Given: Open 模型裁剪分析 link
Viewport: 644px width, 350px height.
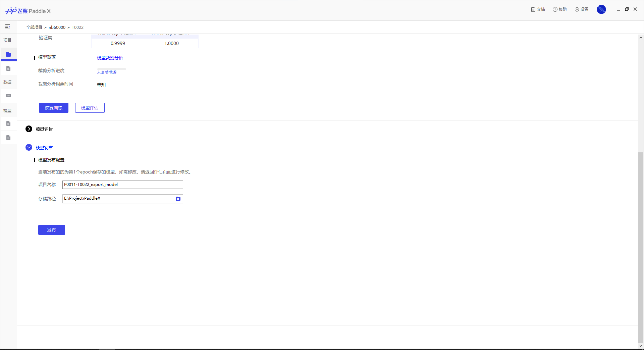Looking at the screenshot, I should pyautogui.click(x=110, y=58).
